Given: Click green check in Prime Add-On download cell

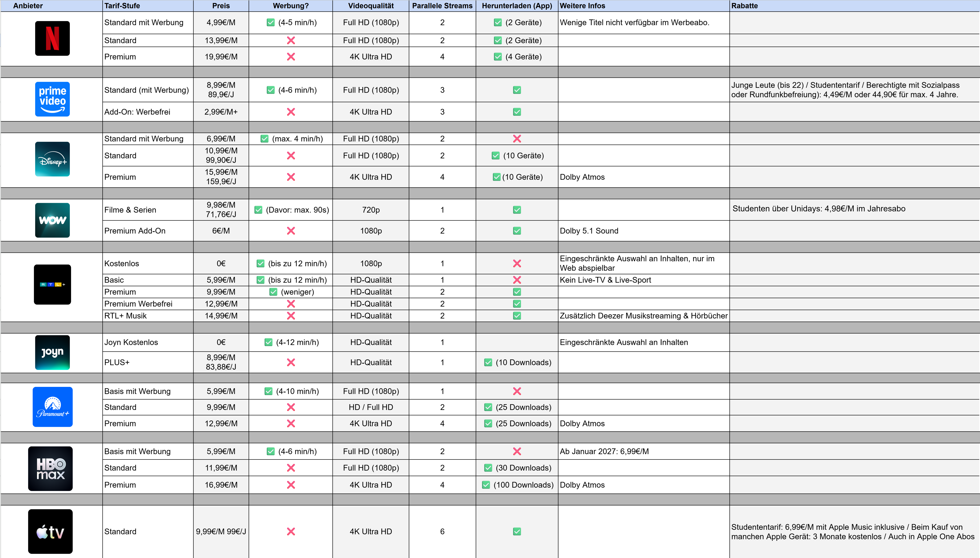Looking at the screenshot, I should tap(517, 112).
